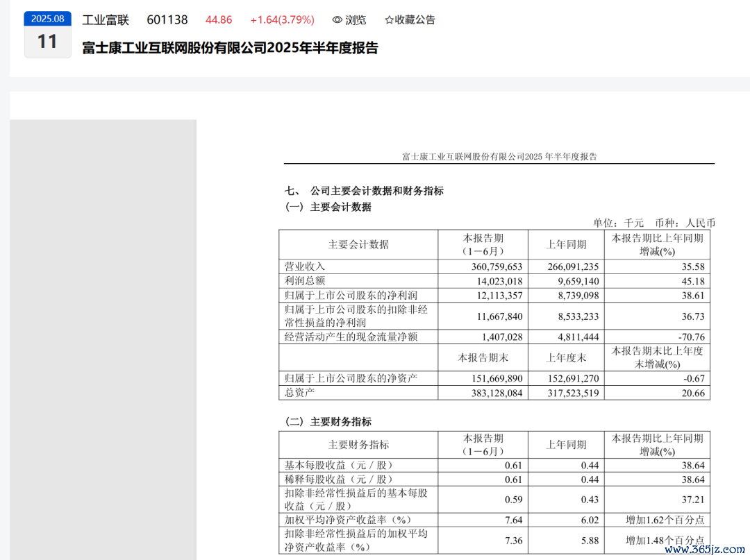Image resolution: width=750 pixels, height=560 pixels.
Task: Click the 本报告期末 column header
Action: pos(483,358)
